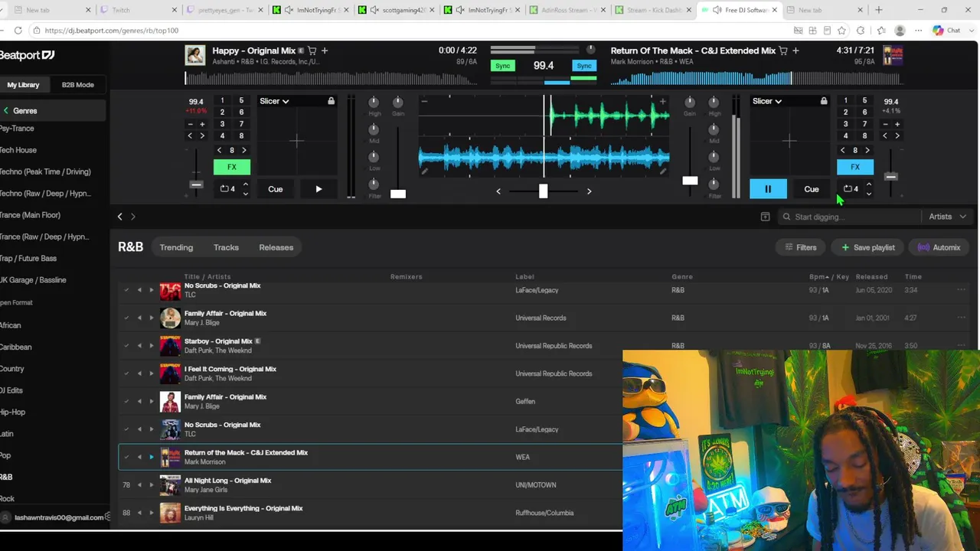Save playlist button
The width and height of the screenshot is (980, 551).
868,247
